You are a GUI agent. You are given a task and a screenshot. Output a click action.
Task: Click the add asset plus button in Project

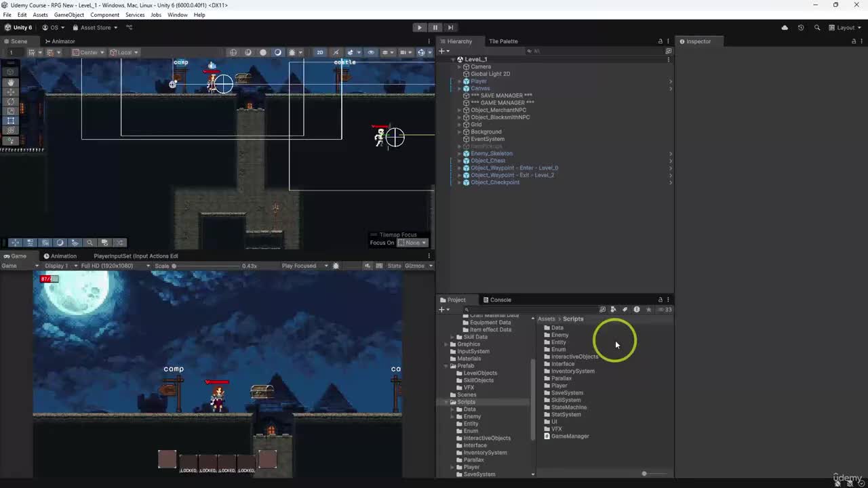point(443,310)
